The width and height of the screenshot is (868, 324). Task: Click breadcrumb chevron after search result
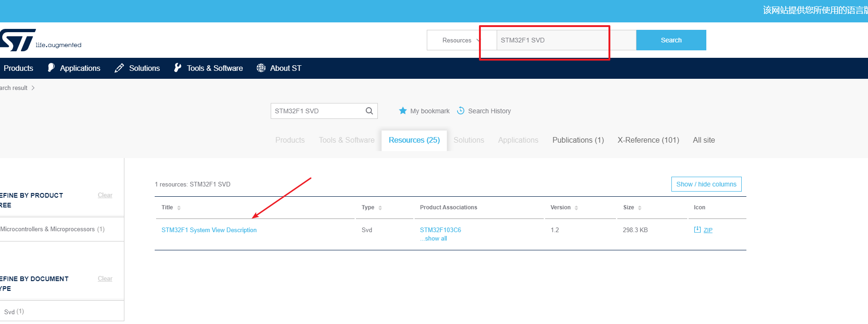[33, 88]
